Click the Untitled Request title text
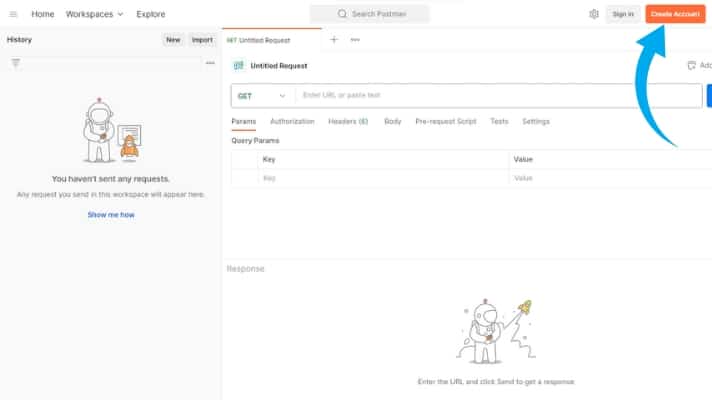This screenshot has height=400, width=712. coord(279,66)
